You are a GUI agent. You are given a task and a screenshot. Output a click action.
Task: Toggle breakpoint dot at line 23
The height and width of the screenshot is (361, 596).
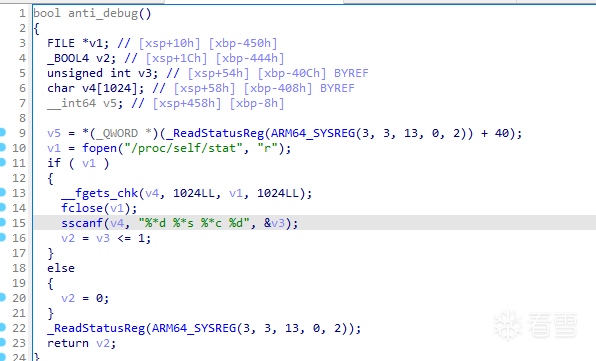tap(2, 342)
